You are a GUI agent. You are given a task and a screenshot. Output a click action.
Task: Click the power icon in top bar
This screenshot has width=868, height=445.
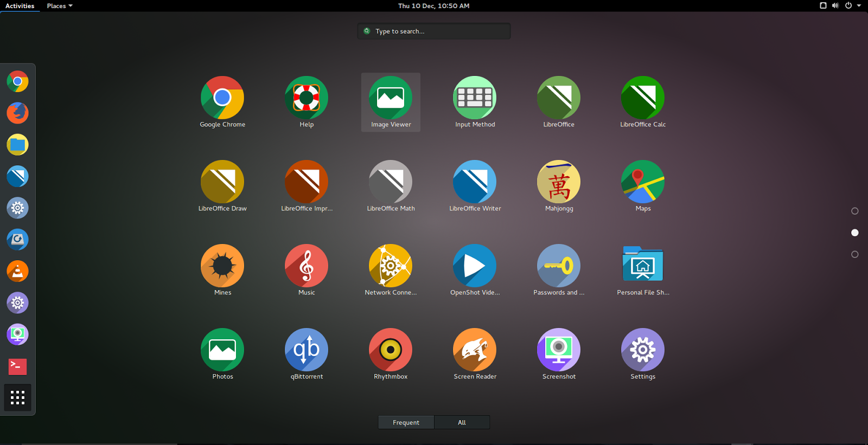pos(848,5)
